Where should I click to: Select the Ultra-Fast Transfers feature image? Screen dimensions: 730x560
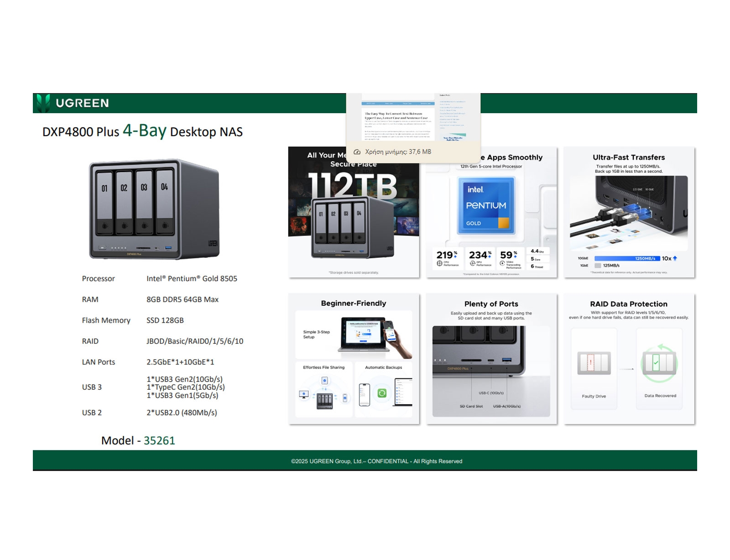click(x=629, y=212)
